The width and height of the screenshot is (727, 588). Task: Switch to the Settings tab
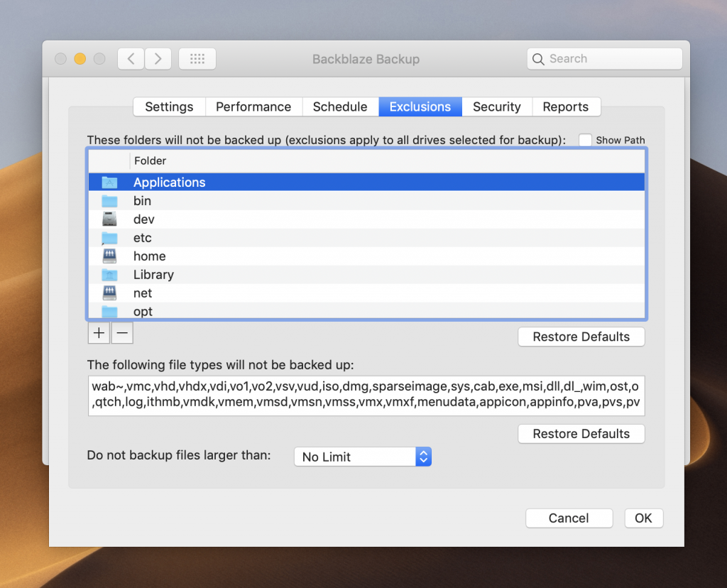click(169, 107)
